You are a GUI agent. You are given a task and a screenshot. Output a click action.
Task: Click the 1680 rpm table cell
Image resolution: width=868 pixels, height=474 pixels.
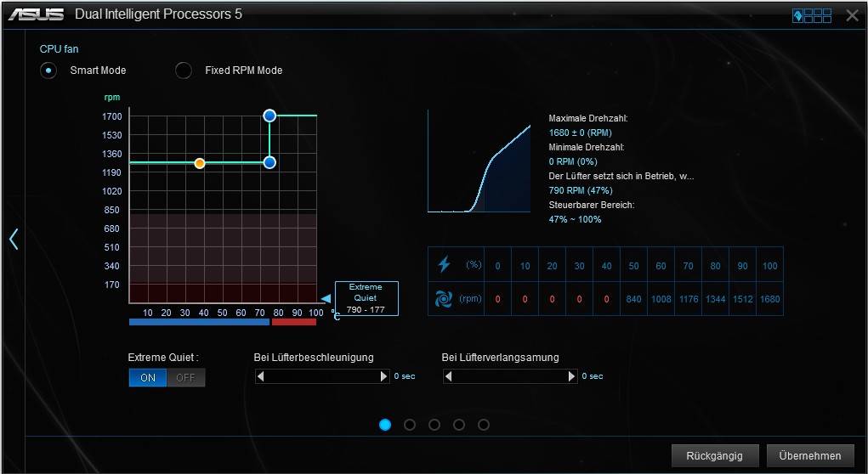tap(770, 299)
